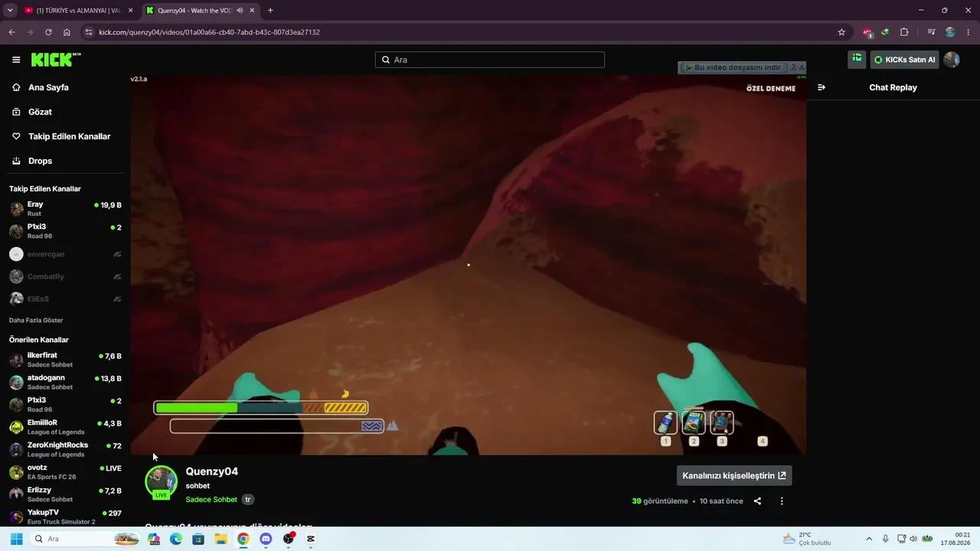Image resolution: width=980 pixels, height=551 pixels.
Task: Open the offline envercgan channel
Action: [65, 254]
